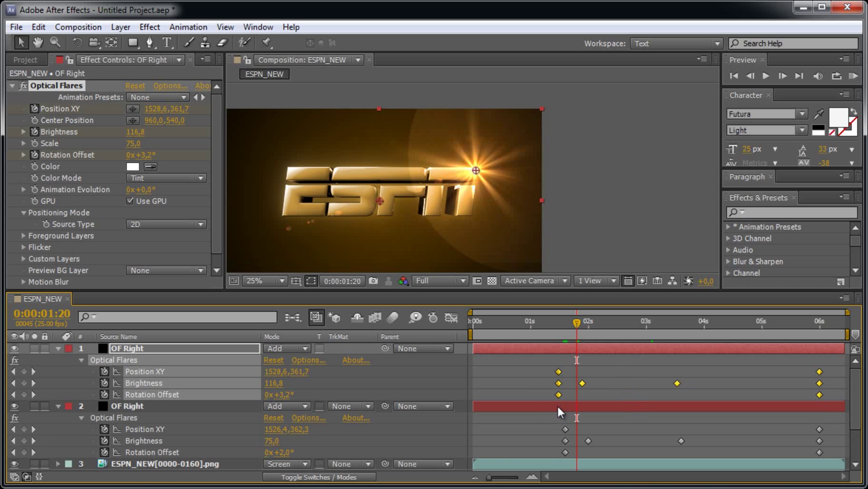Click Position XY crosshair target button
The width and height of the screenshot is (868, 489).
pyautogui.click(x=133, y=109)
